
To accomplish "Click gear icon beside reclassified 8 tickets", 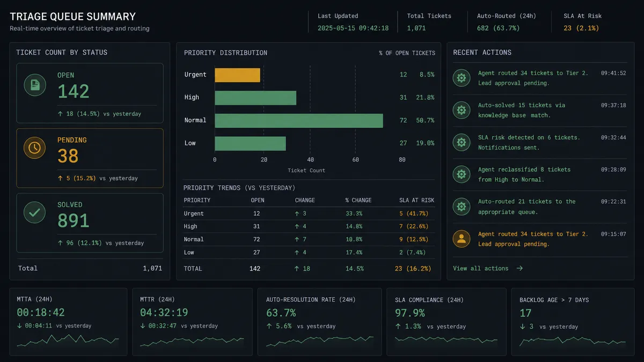I will (461, 174).
